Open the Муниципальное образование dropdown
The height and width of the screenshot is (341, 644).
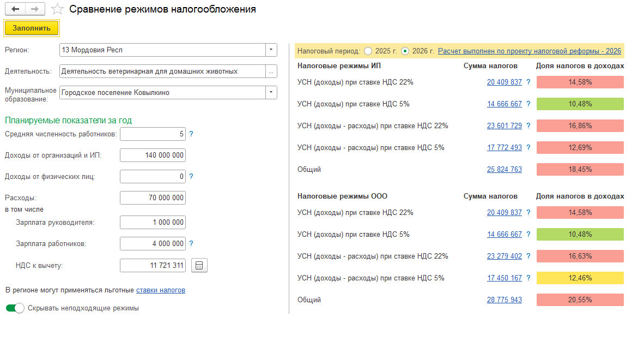271,93
